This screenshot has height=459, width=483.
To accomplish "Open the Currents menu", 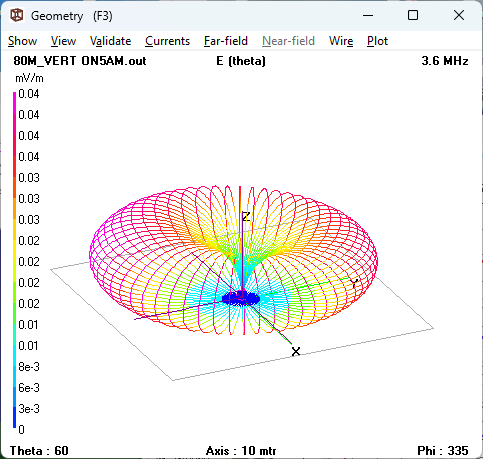I will pos(167,41).
